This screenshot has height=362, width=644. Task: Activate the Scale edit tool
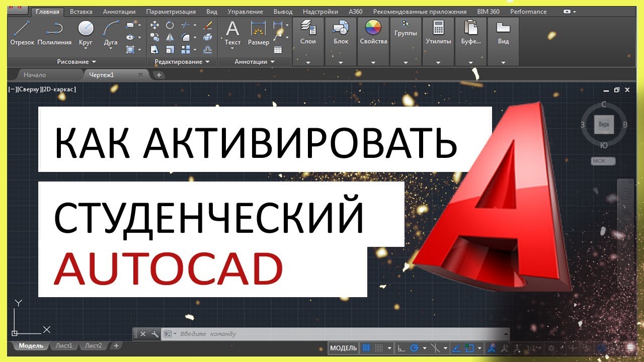coord(170,49)
